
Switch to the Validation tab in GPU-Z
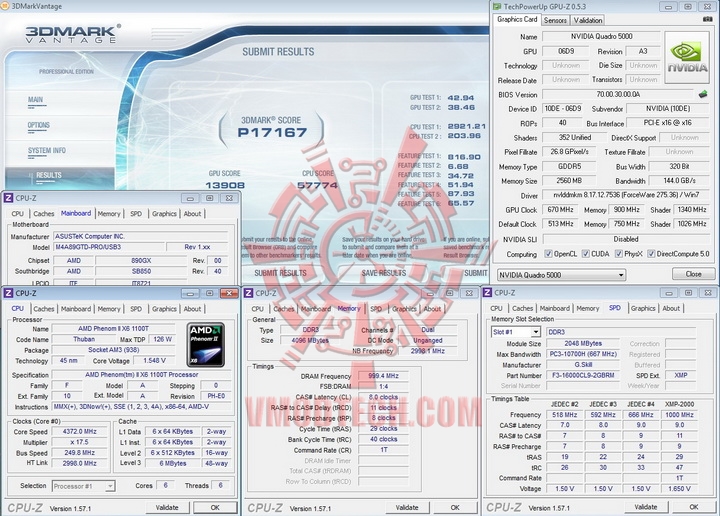(x=588, y=20)
